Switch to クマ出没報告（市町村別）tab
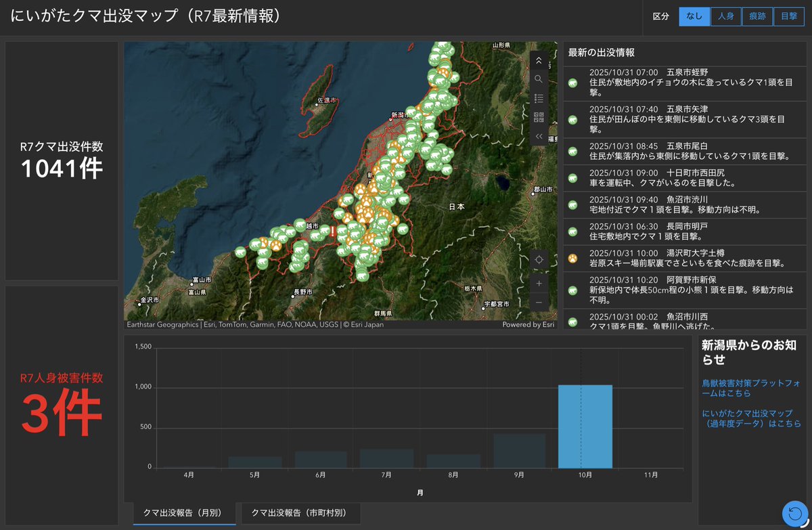812x530 pixels. tap(300, 514)
